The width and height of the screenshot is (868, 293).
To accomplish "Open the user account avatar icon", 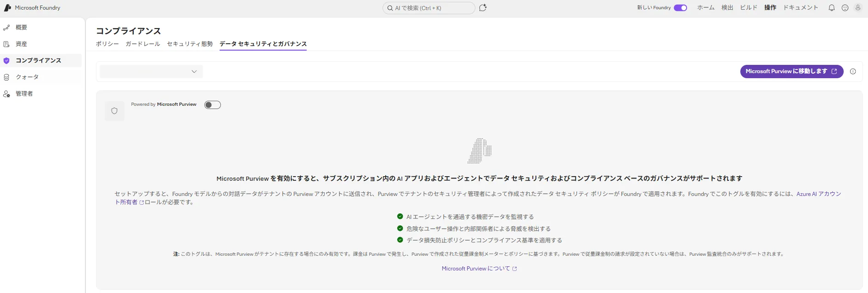I will (x=857, y=8).
